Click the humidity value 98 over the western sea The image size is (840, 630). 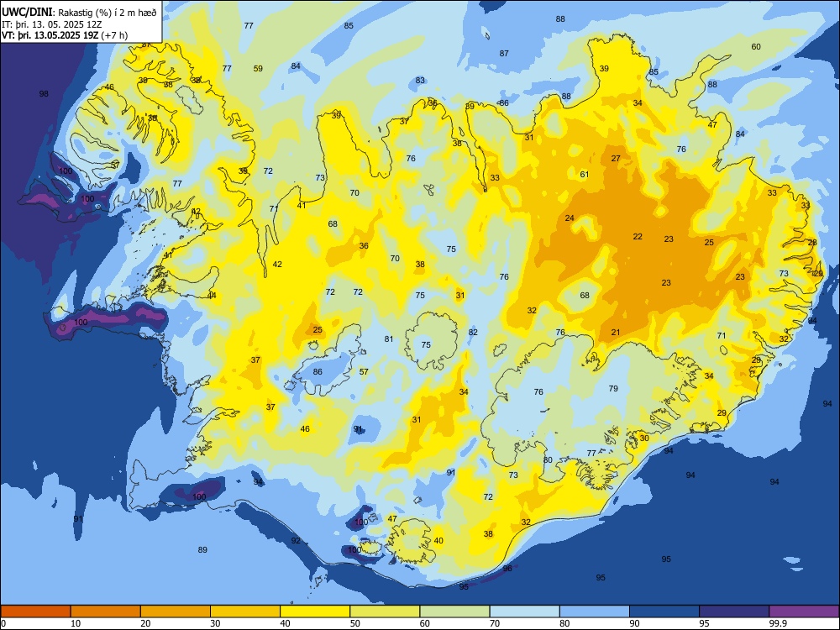point(44,94)
